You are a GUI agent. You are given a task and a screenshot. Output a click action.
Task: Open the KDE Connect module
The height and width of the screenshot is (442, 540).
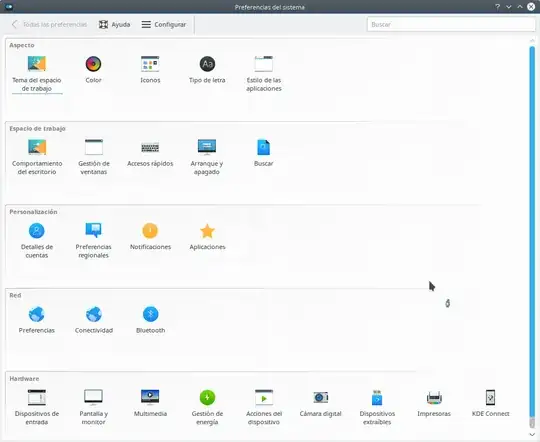[490, 403]
